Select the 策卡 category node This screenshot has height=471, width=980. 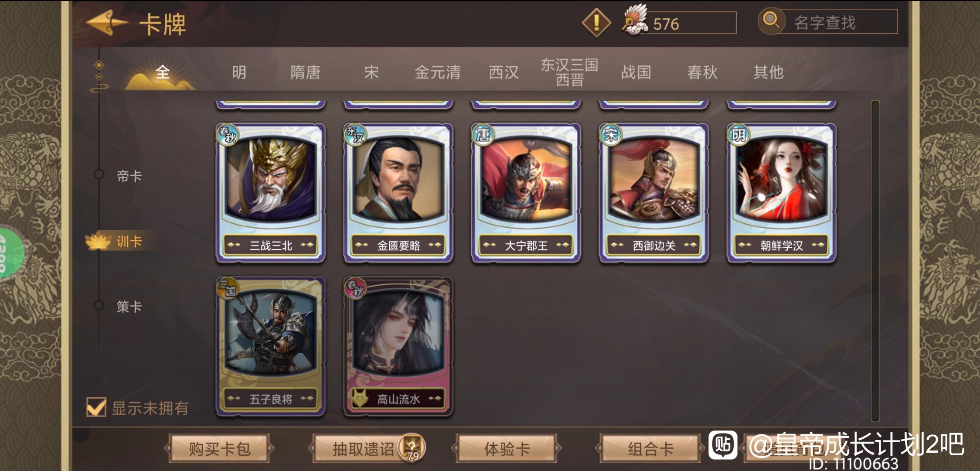99,305
